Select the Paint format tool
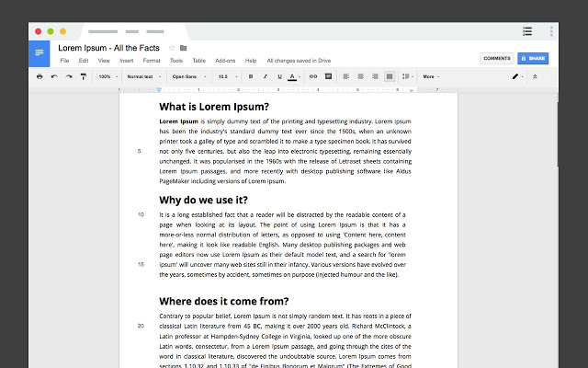The width and height of the screenshot is (588, 368). click(x=84, y=76)
